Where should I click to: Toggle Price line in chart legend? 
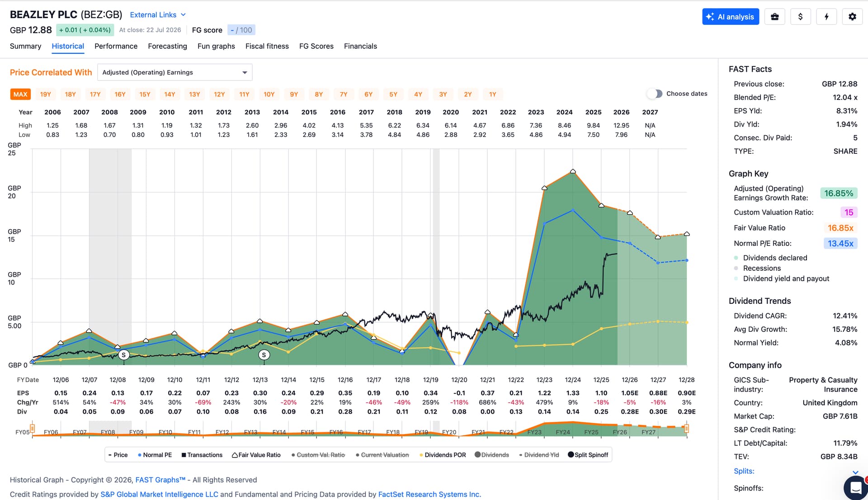tap(118, 455)
